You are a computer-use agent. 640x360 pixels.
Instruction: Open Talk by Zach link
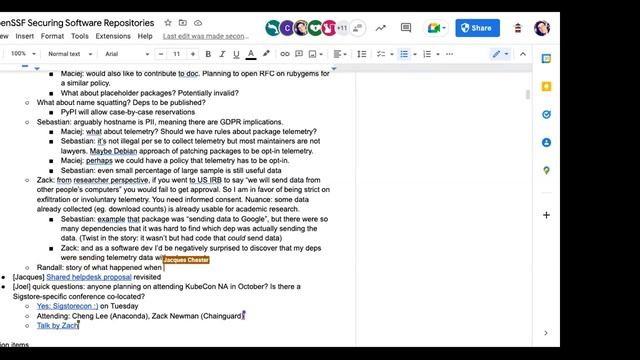(x=57, y=326)
